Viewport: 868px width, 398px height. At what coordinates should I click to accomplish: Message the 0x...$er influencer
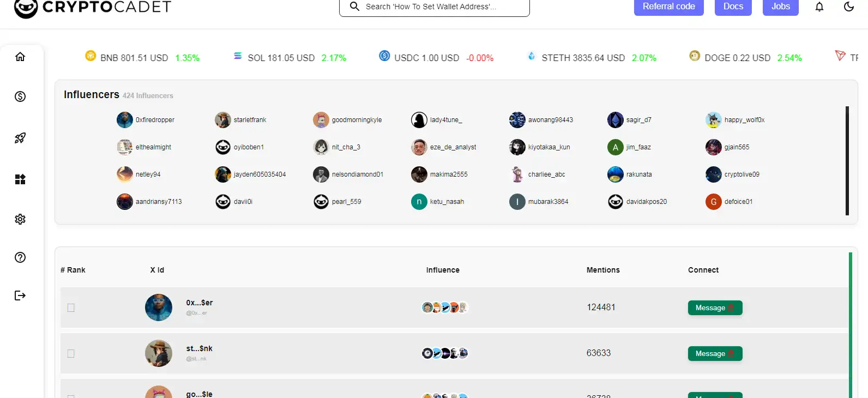(715, 308)
